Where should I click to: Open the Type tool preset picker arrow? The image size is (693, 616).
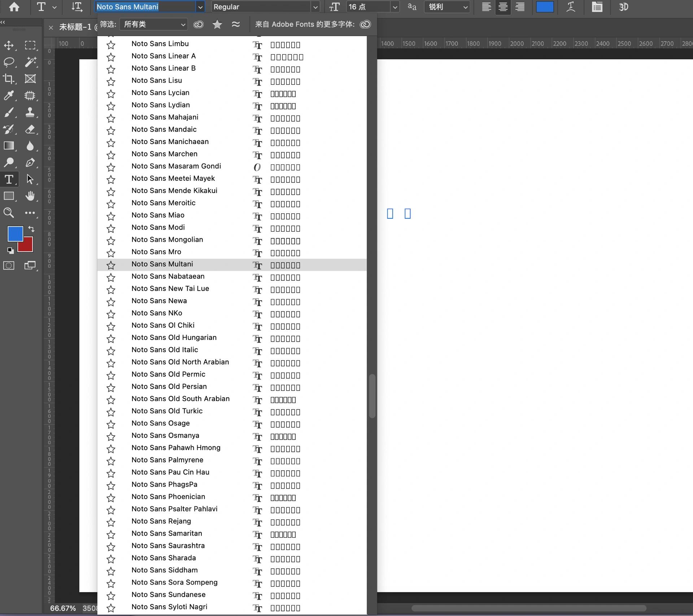[55, 7]
